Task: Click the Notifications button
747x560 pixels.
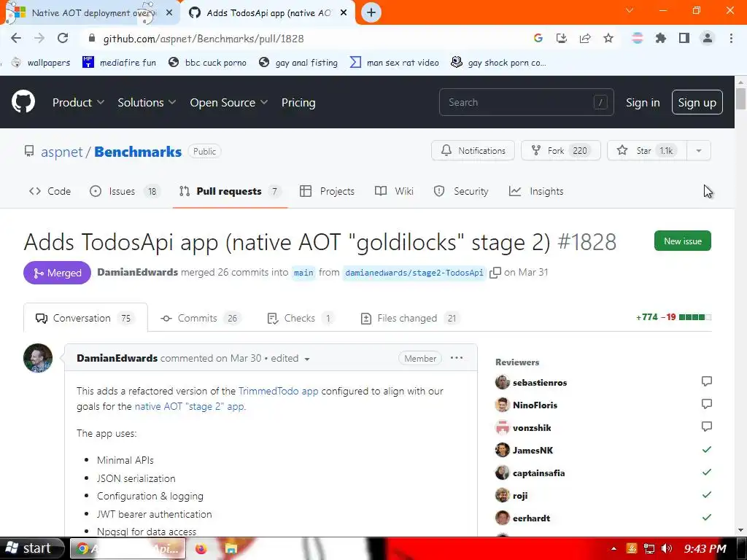Action: [x=473, y=151]
